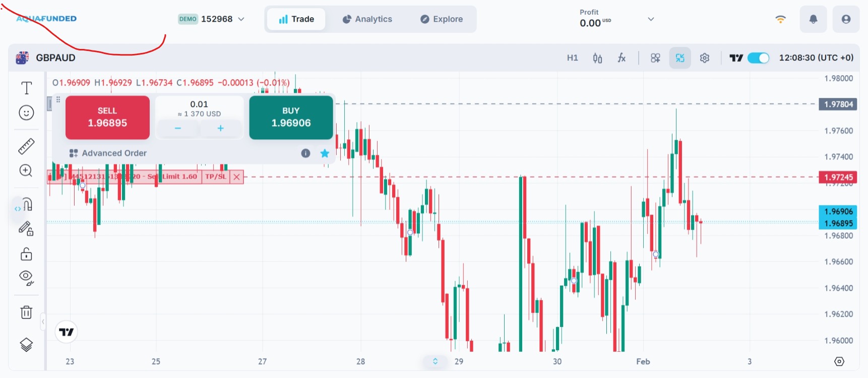
Task: Activate the zoom in tool
Action: click(26, 171)
